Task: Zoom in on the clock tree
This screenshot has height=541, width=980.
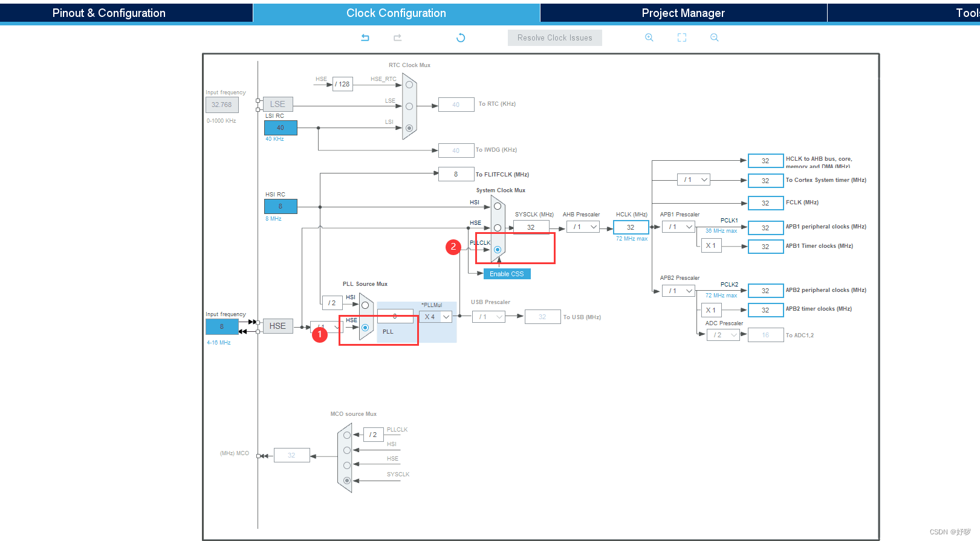Action: pos(649,37)
